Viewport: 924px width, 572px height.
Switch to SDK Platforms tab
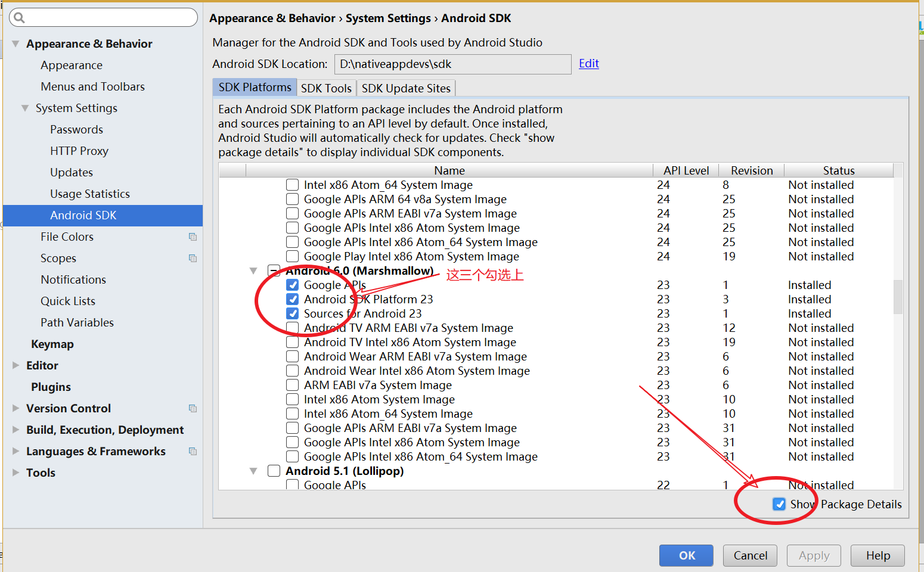[x=255, y=87]
